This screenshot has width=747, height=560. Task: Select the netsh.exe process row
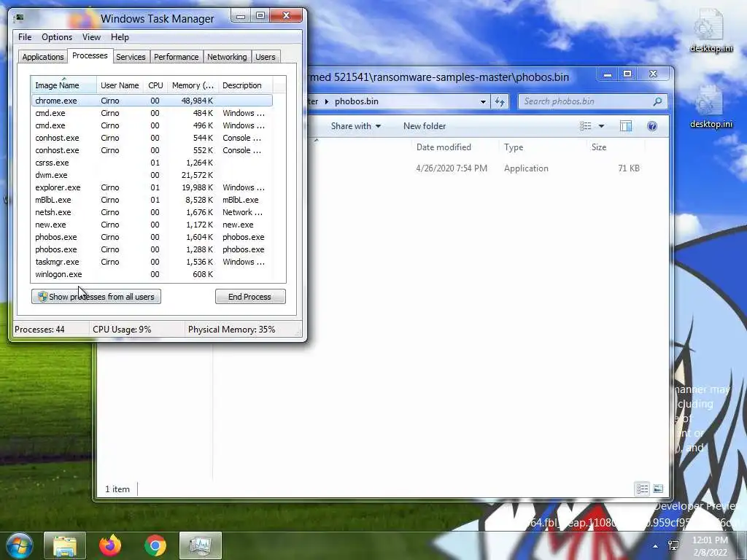pyautogui.click(x=152, y=212)
